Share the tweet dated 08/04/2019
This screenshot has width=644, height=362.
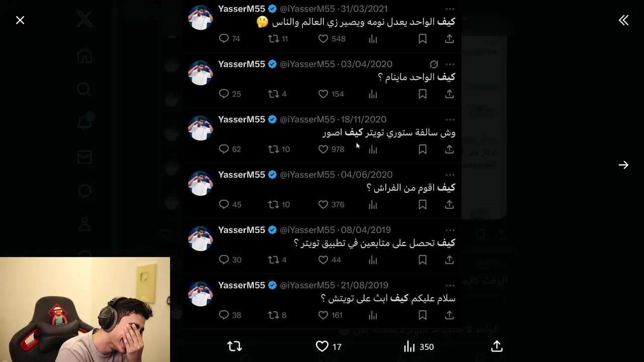pyautogui.click(x=449, y=260)
